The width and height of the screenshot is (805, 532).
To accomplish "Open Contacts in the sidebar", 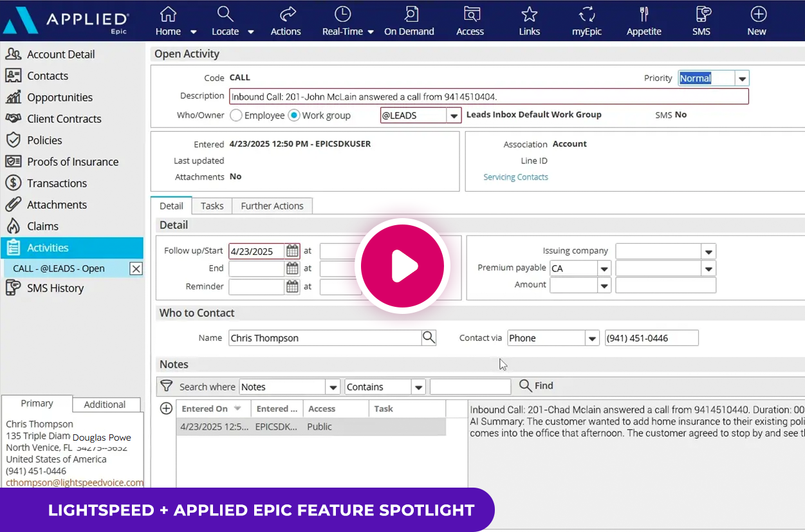I will [47, 76].
